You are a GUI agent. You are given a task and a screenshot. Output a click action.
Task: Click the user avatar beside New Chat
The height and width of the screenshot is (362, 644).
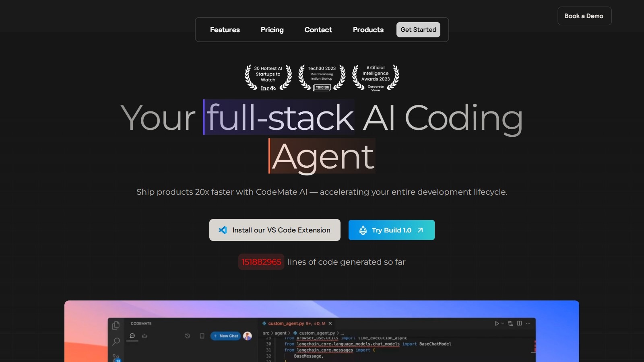click(248, 336)
